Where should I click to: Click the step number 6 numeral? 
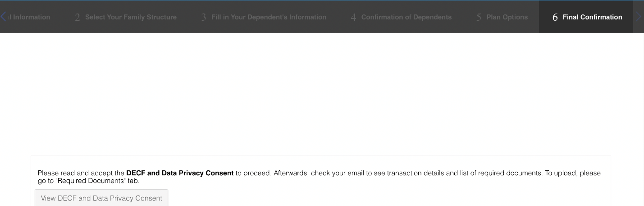[555, 18]
